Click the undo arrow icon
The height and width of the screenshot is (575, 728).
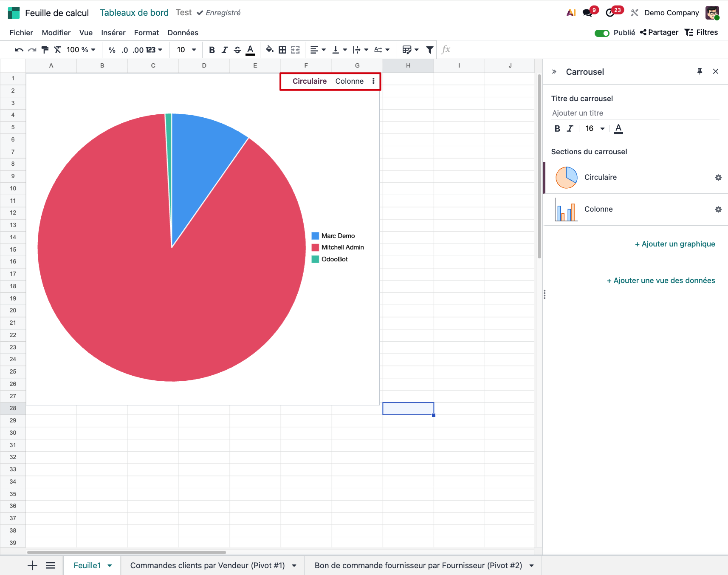click(19, 50)
